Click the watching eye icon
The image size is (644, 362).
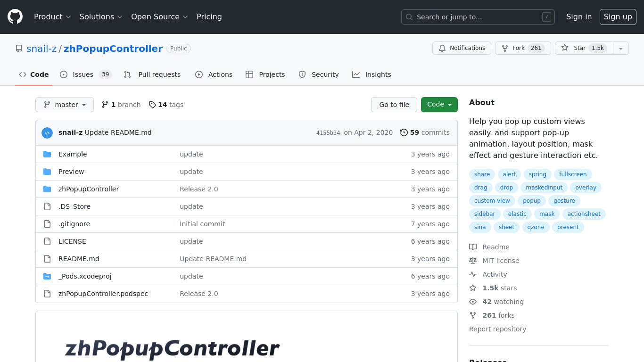(473, 302)
